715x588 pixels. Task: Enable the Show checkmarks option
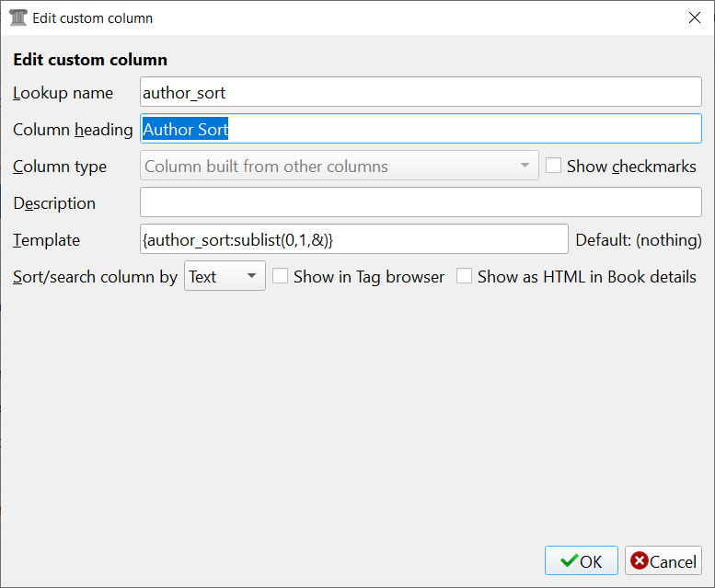pyautogui.click(x=553, y=167)
